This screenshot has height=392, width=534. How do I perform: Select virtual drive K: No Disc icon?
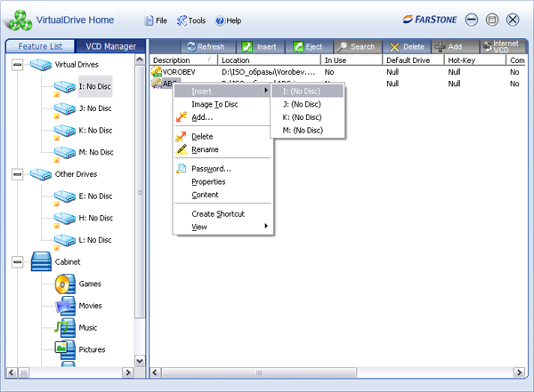[64, 131]
